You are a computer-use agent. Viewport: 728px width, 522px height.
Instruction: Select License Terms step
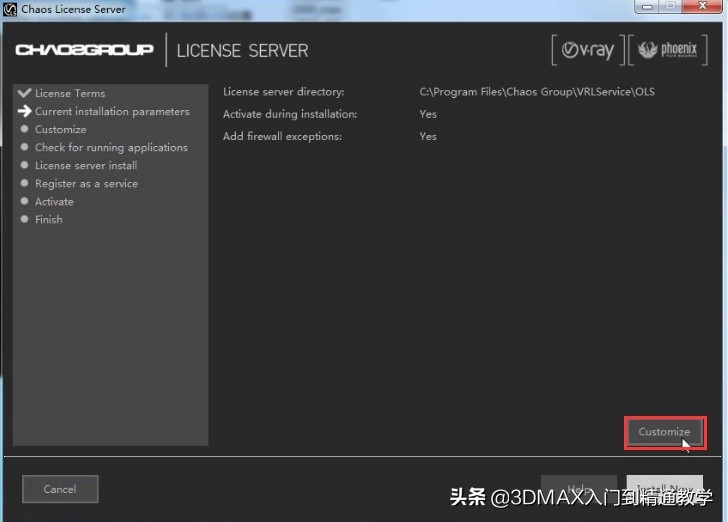pos(70,93)
